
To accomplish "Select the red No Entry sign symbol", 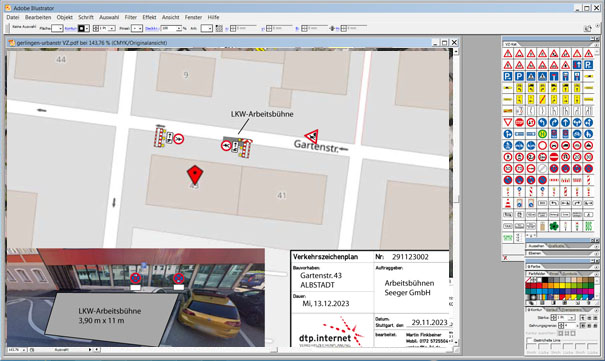I will tap(554, 157).
